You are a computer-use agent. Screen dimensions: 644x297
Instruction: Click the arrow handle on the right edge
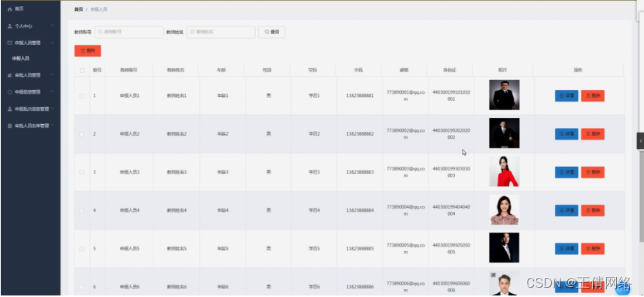pyautogui.click(x=640, y=140)
